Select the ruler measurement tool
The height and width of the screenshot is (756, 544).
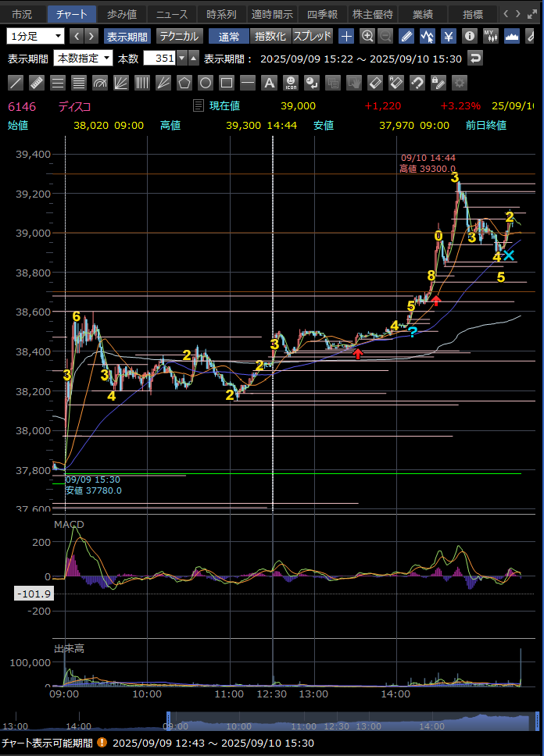pos(37,83)
